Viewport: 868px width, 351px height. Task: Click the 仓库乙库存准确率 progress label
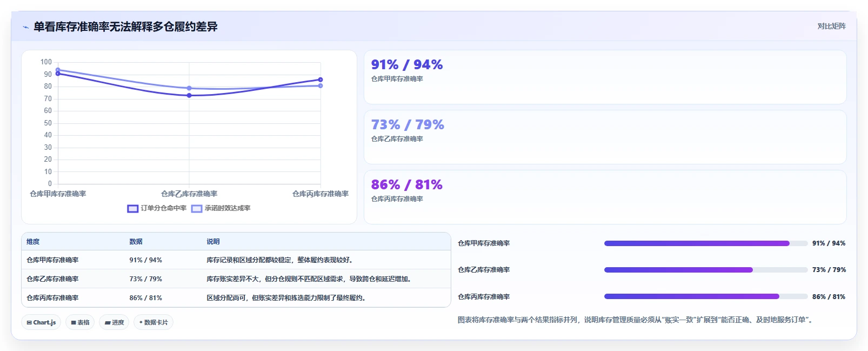484,270
